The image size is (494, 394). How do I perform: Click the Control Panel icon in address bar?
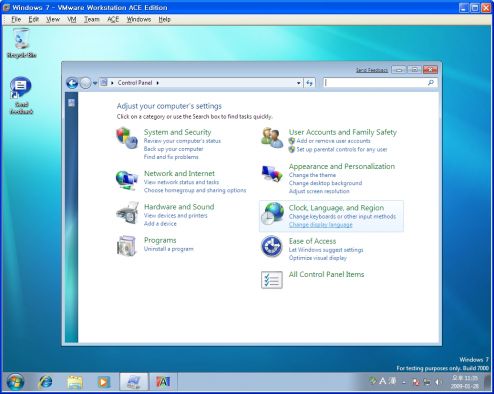point(104,83)
